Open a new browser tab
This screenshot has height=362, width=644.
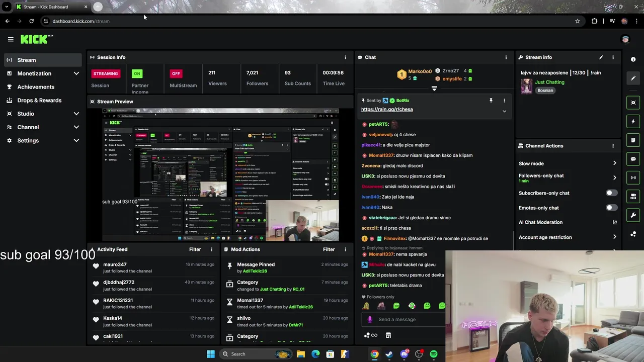click(98, 7)
